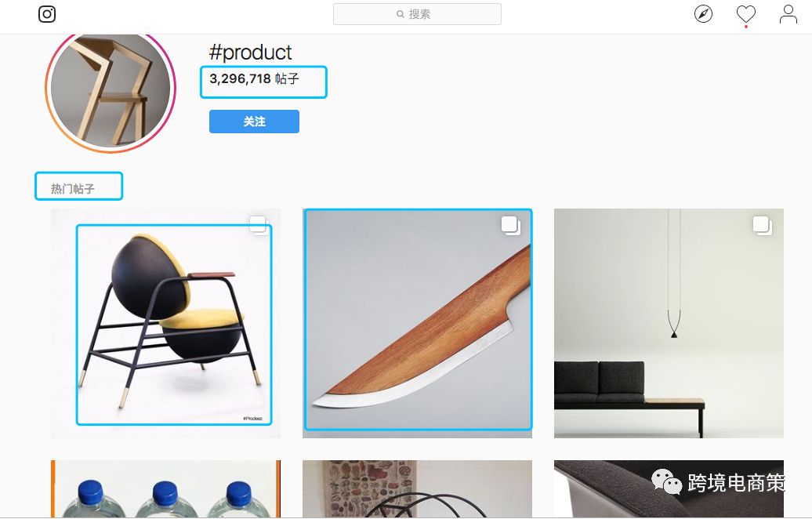The width and height of the screenshot is (812, 519).
Task: Open the Explore compass icon
Action: (703, 14)
